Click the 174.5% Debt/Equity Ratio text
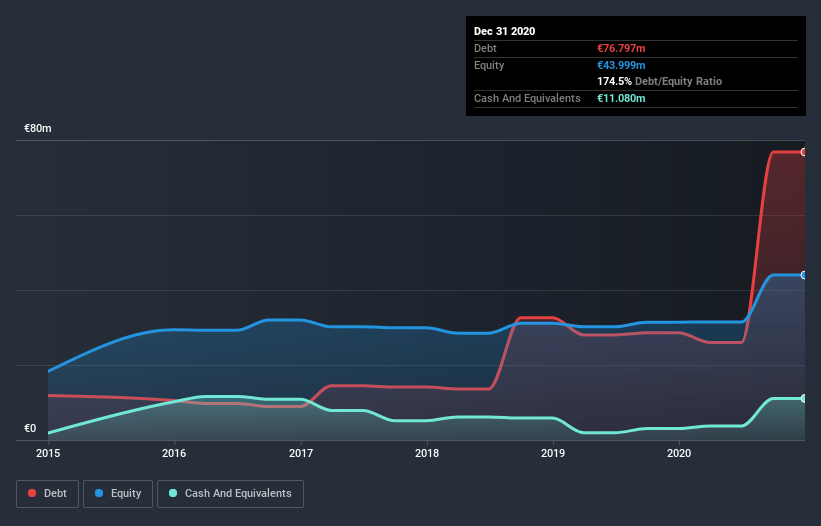 point(659,82)
